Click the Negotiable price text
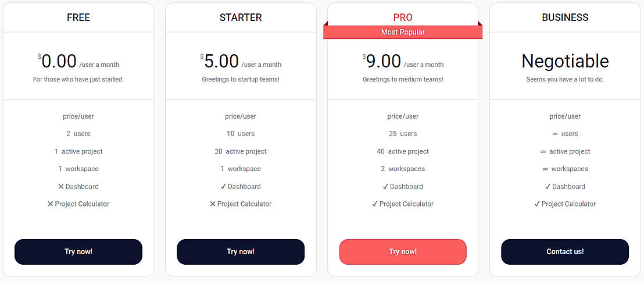The width and height of the screenshot is (644, 281). [x=565, y=61]
